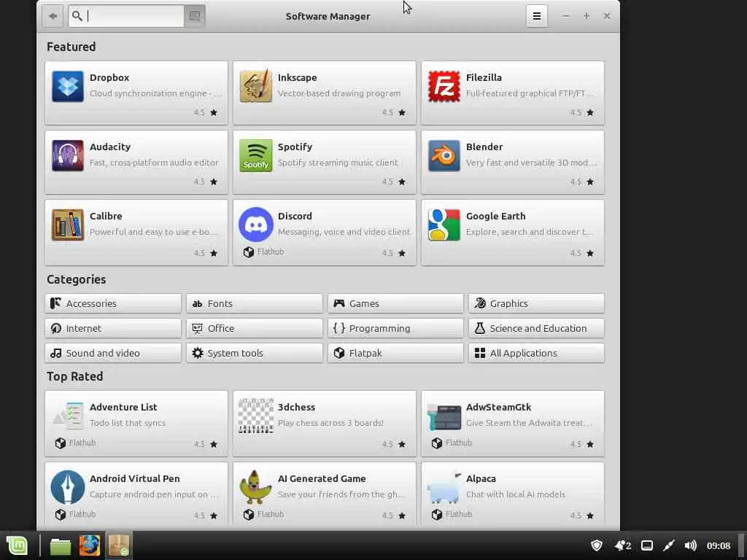747x560 pixels.
Task: Click Flathub cube icon under Adventure List
Action: pos(60,443)
